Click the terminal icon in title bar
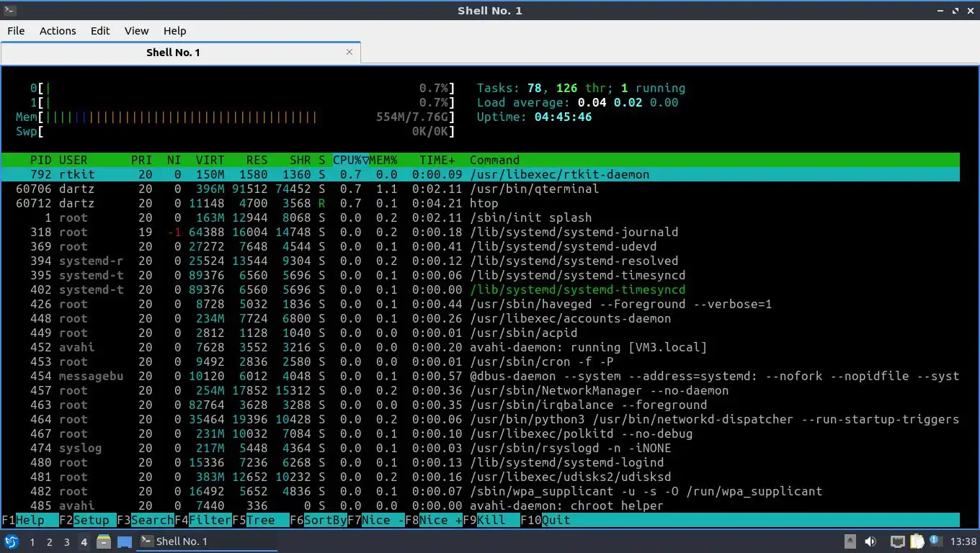The width and height of the screenshot is (980, 553). [x=9, y=10]
